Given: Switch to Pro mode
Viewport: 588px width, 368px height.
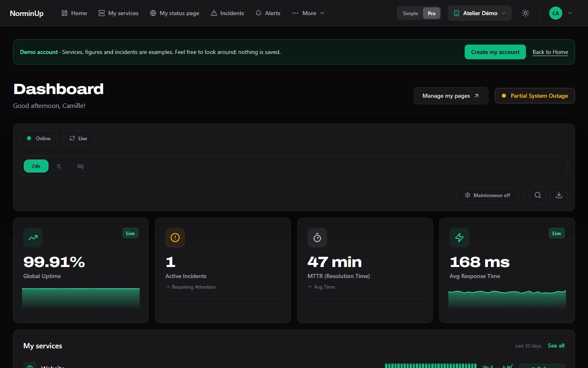Looking at the screenshot, I should coord(432,13).
